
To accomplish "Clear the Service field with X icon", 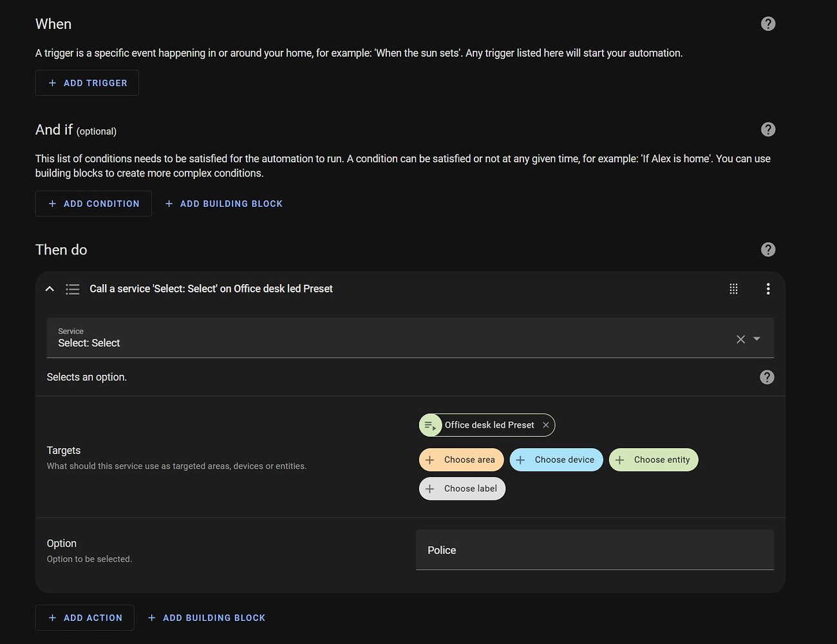I will click(740, 339).
